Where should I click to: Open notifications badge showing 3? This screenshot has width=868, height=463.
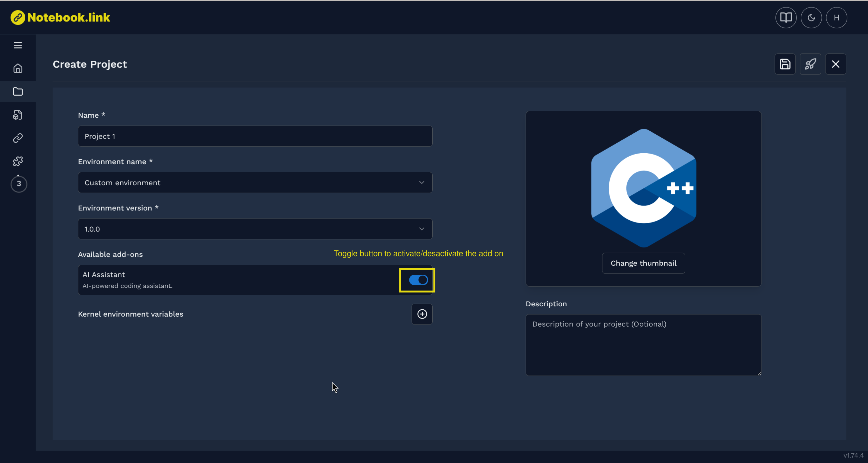(x=19, y=184)
